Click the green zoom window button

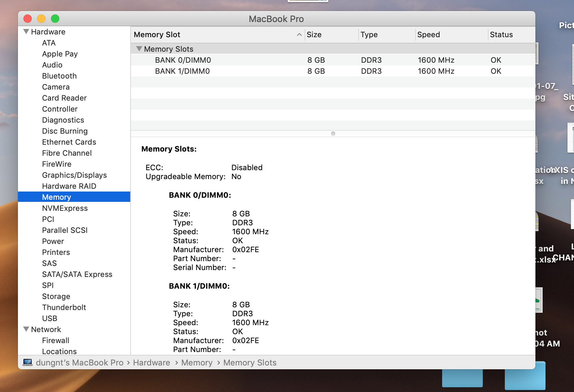[55, 19]
